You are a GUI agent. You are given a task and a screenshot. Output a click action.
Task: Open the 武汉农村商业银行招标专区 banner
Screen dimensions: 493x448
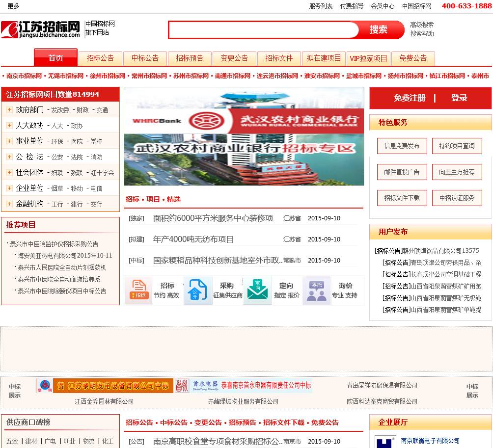coord(244,136)
